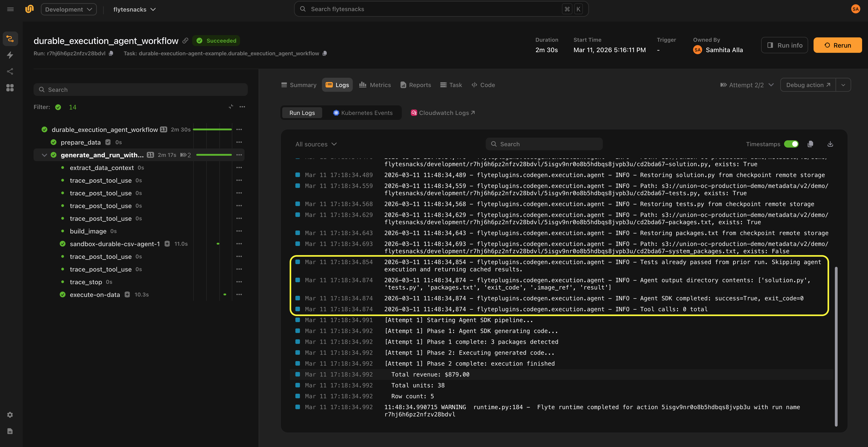Collapse all actions in the tree panel
This screenshot has width=868, height=447.
(231, 107)
